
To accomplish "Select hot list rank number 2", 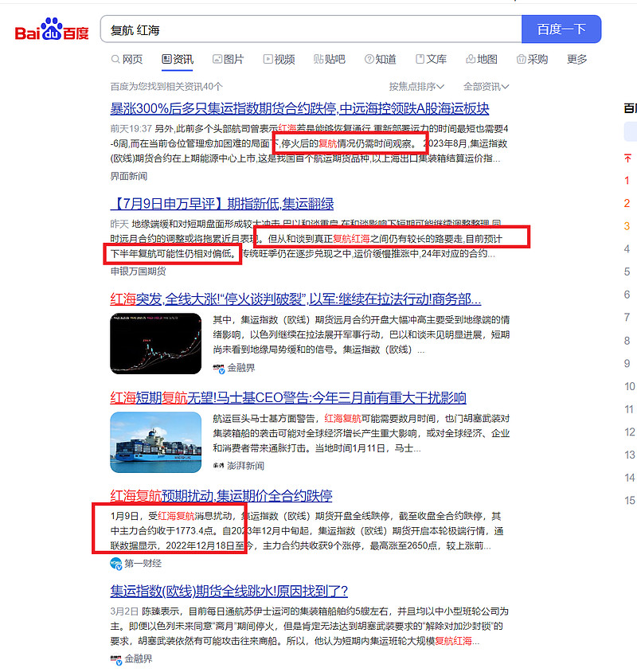I will [627, 203].
